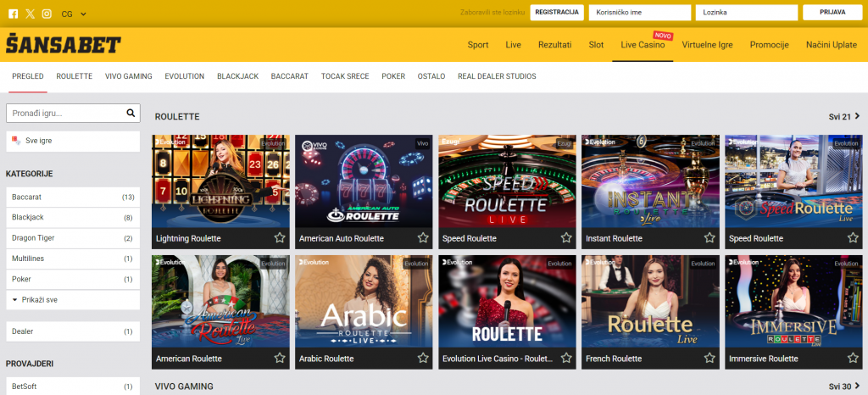Open French Roulette game thumbnail
The width and height of the screenshot is (868, 395).
[x=650, y=301]
